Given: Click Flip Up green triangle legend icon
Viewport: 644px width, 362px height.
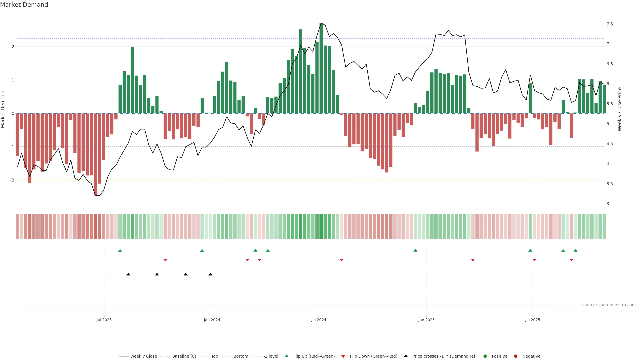Looking at the screenshot, I should pos(287,356).
